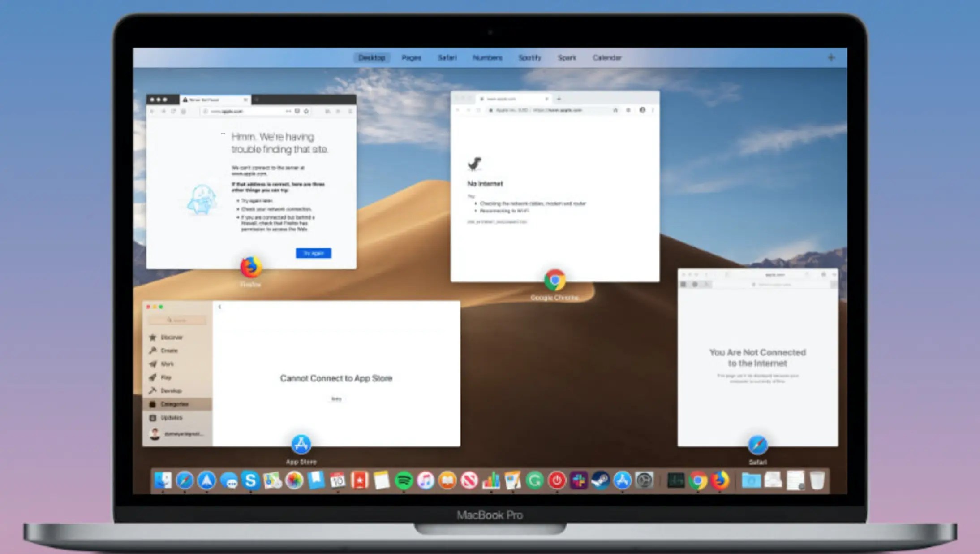Image resolution: width=980 pixels, height=554 pixels.
Task: Select the Firefox window icon
Action: click(x=251, y=267)
